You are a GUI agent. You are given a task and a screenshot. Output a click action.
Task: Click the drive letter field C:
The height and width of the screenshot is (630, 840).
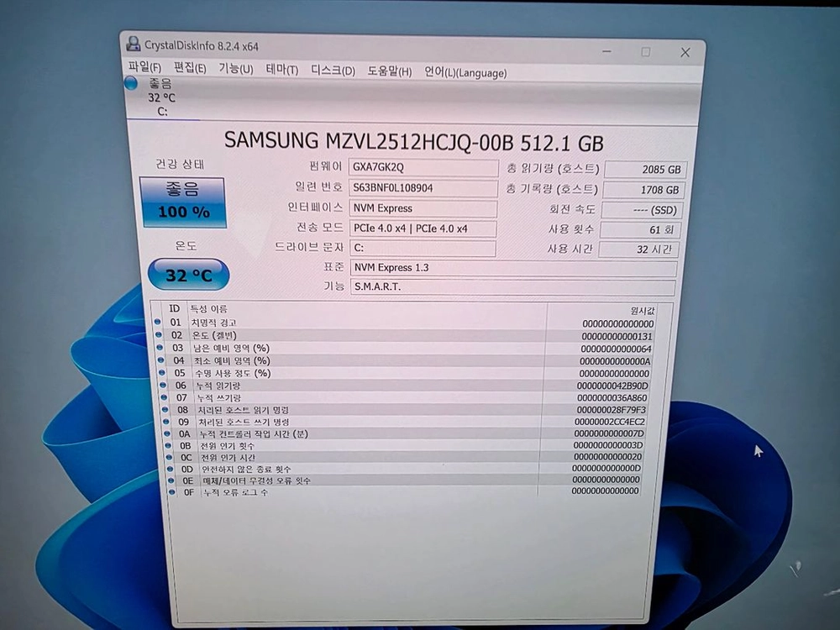click(x=423, y=248)
